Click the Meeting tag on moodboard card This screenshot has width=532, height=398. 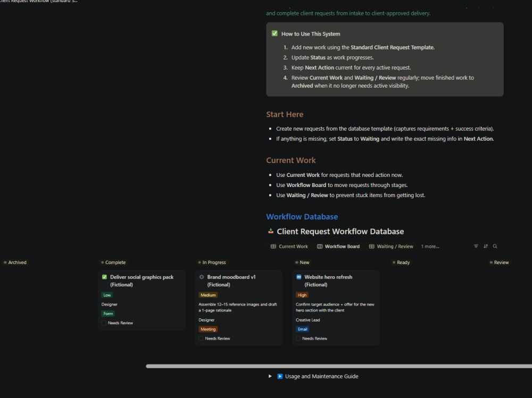point(208,329)
